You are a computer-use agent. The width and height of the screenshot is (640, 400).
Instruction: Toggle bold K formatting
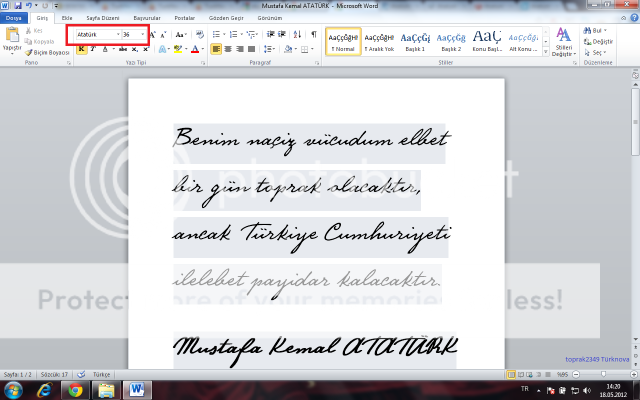[82, 49]
